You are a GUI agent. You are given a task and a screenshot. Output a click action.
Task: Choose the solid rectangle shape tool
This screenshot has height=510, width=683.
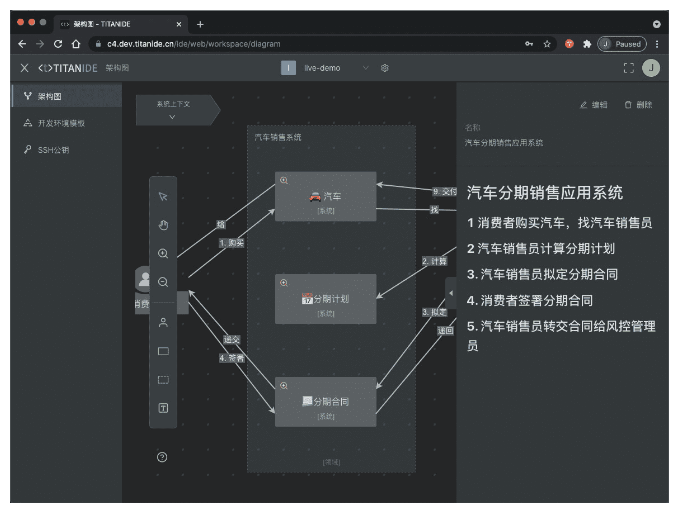[x=163, y=351]
